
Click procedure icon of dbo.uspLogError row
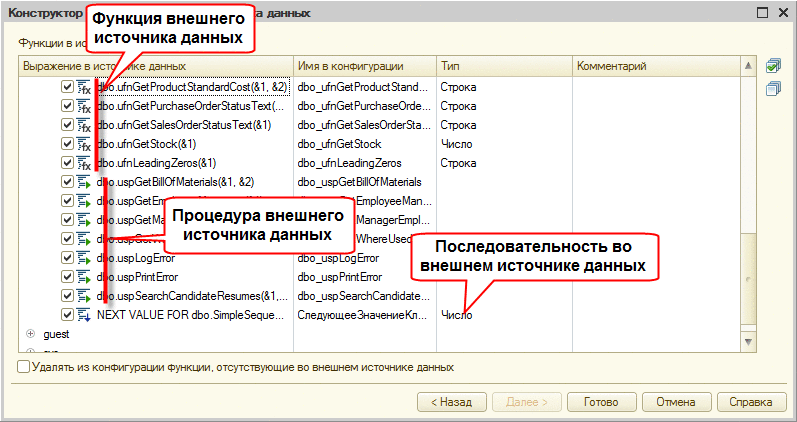(83, 258)
